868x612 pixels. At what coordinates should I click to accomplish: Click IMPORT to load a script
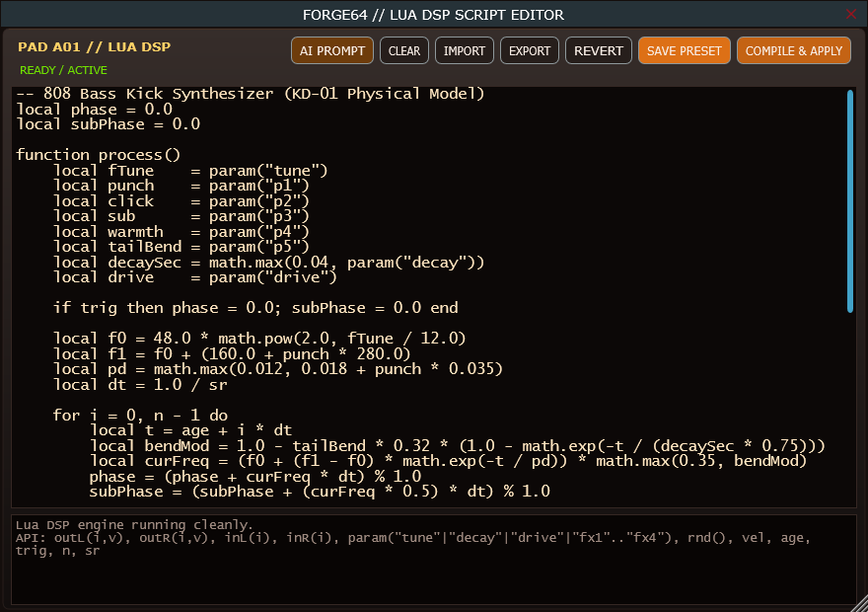(x=465, y=51)
